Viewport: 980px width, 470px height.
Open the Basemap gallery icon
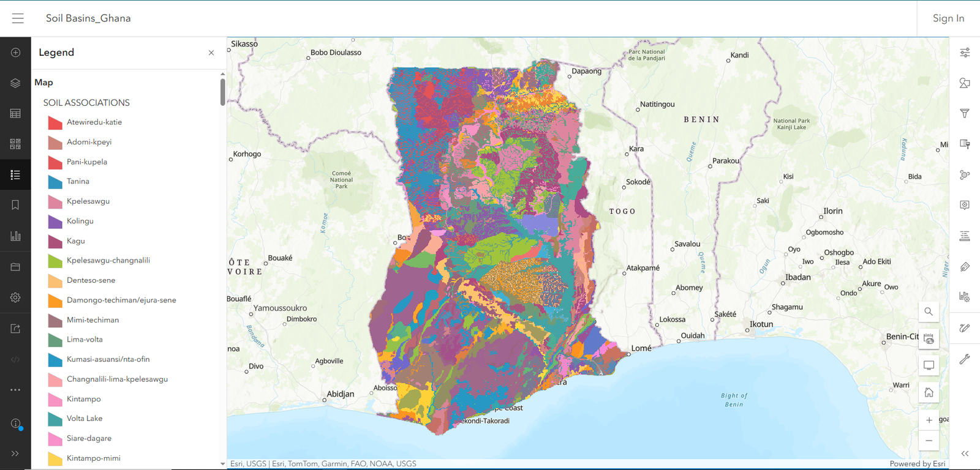click(x=15, y=144)
